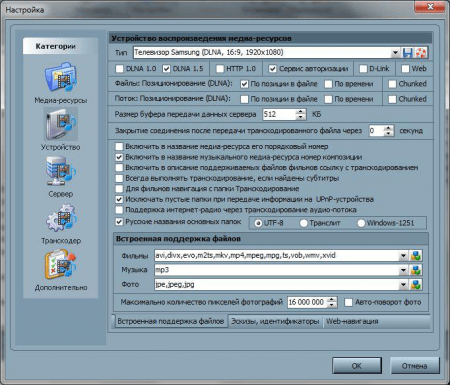450x385 pixels.
Task: Check Включить в название медиа-ресурса порядковый номер
Action: (x=119, y=146)
